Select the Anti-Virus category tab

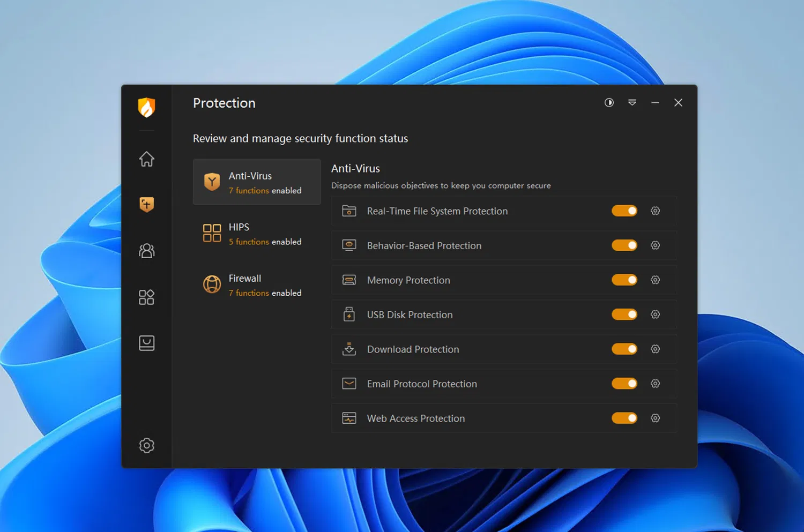[257, 182]
